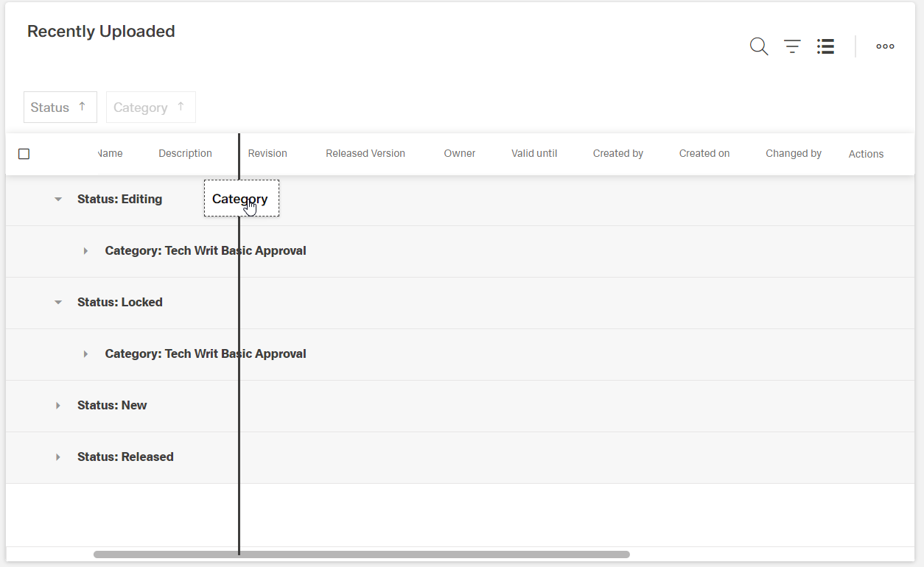Image resolution: width=924 pixels, height=567 pixels.
Task: Click the Owner column header
Action: (x=459, y=154)
